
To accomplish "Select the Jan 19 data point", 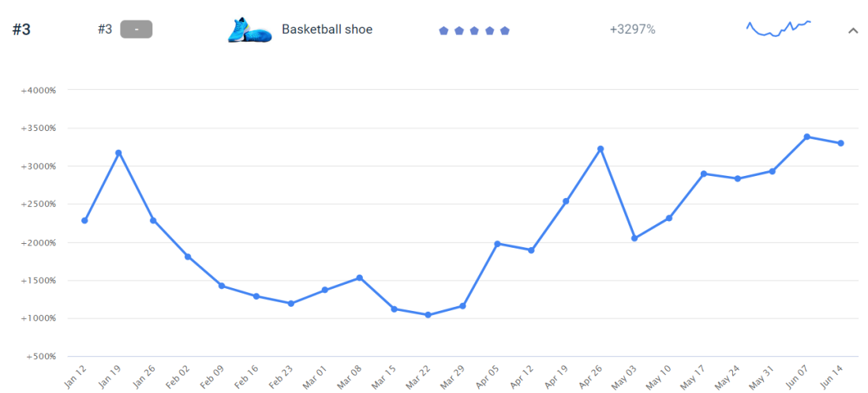I will click(x=118, y=152).
